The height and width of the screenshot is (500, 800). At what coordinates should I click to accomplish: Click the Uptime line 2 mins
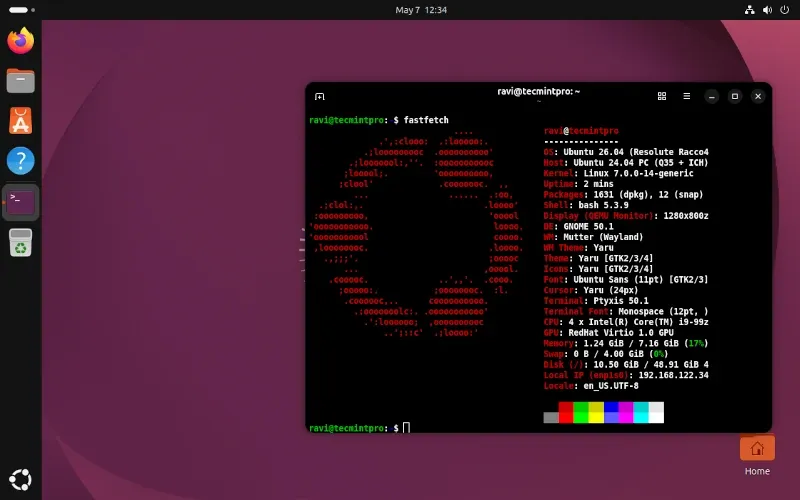(x=579, y=184)
